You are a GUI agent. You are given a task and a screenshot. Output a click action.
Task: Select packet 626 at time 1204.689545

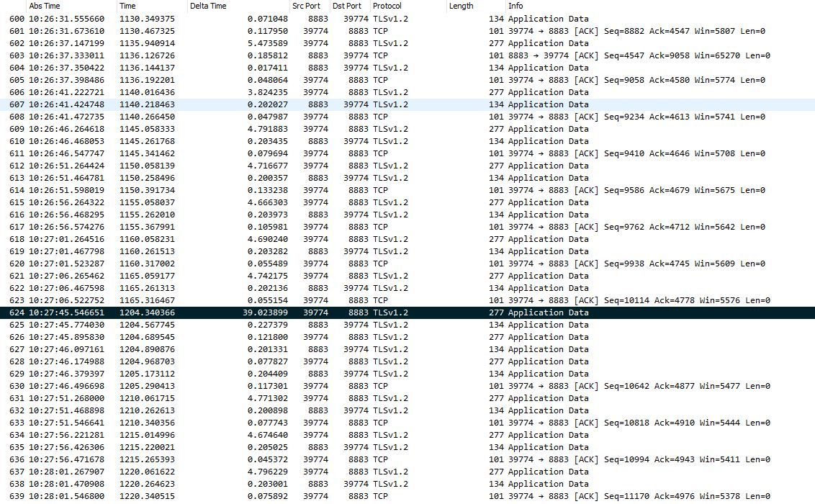pos(407,337)
